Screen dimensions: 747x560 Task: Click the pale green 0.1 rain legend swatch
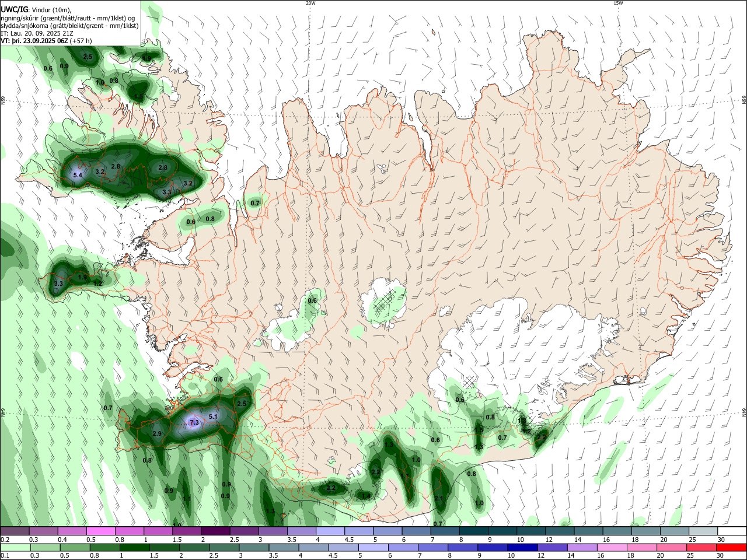pos(15,548)
